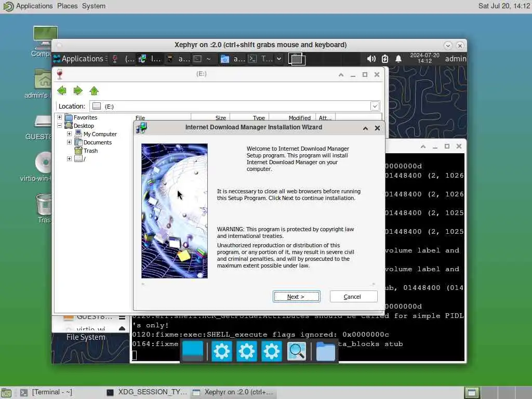Click the Show Desktop icon in the dock

(x=193, y=351)
